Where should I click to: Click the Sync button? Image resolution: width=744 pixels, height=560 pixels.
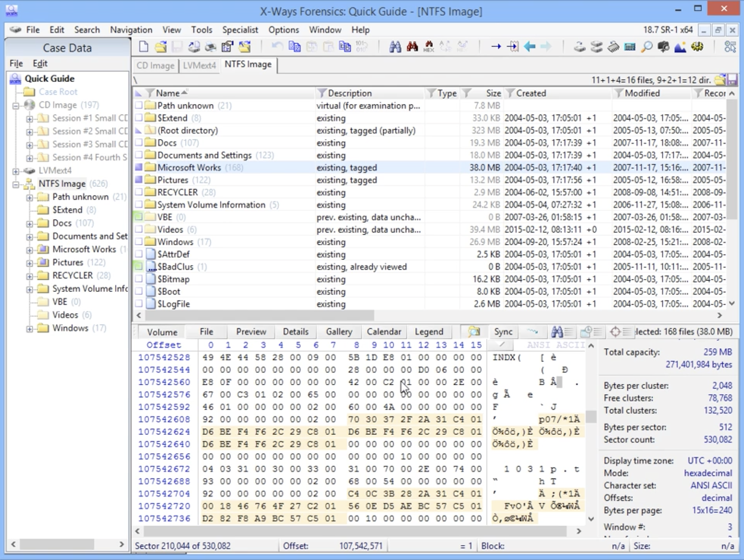503,332
